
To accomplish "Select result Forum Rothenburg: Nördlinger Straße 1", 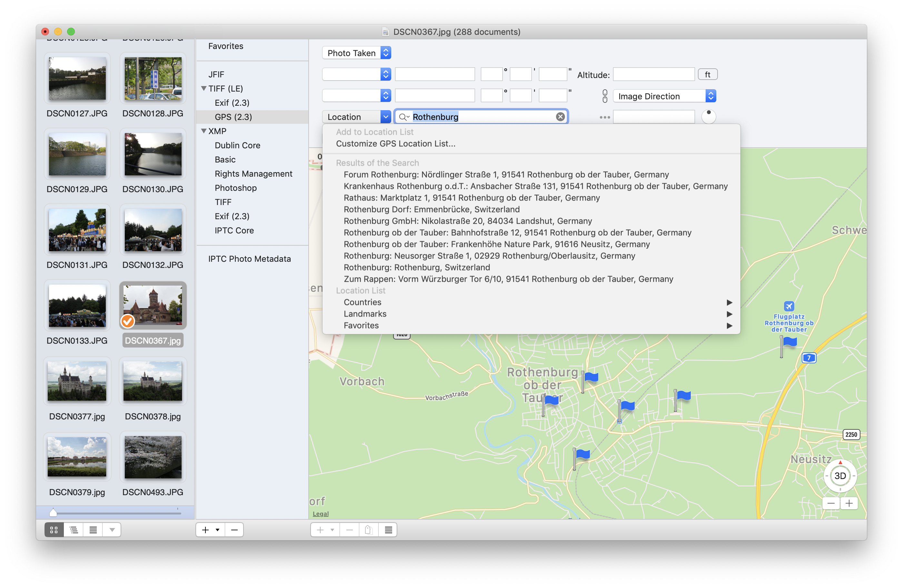I will click(506, 175).
